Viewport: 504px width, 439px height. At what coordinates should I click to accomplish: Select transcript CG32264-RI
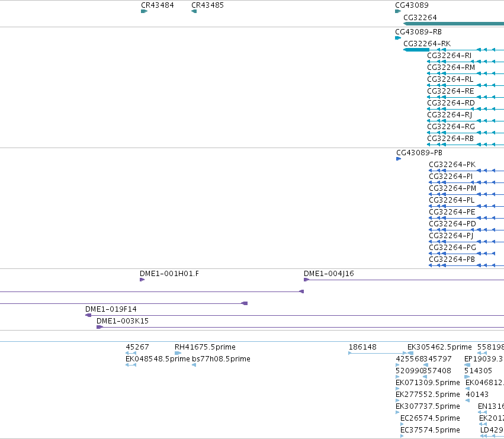click(449, 56)
